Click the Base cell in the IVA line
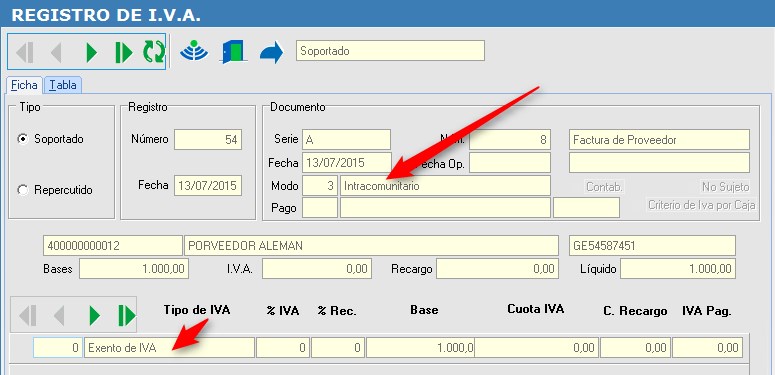Viewport: 775px width, 375px height. 420,347
